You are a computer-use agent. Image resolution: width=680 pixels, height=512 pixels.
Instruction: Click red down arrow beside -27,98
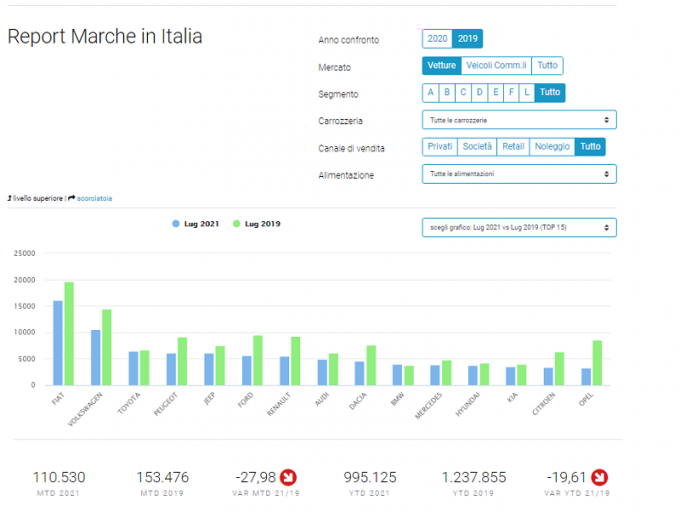click(x=288, y=477)
